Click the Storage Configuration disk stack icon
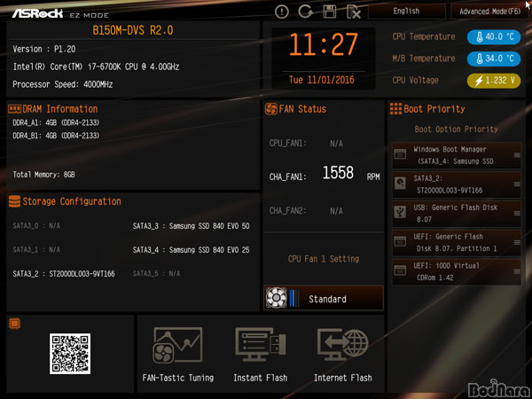 [x=14, y=201]
